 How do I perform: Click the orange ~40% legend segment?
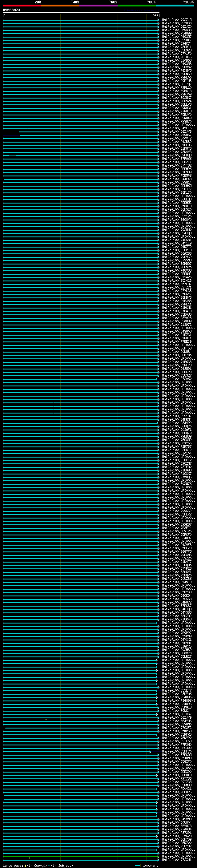60,6
